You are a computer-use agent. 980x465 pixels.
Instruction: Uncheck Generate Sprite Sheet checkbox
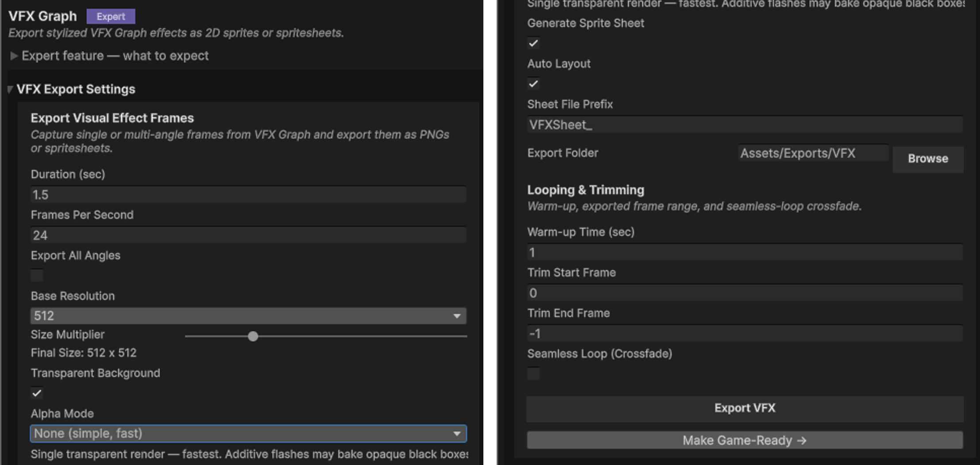534,43
